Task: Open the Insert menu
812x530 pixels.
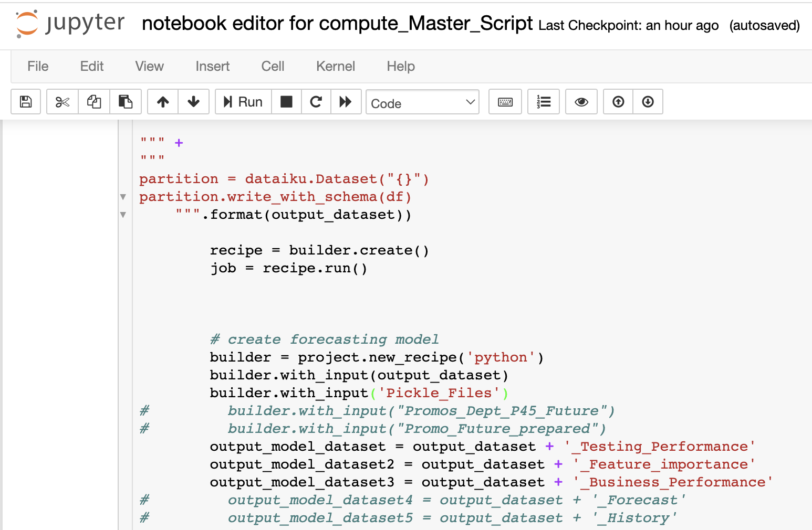Action: [212, 66]
